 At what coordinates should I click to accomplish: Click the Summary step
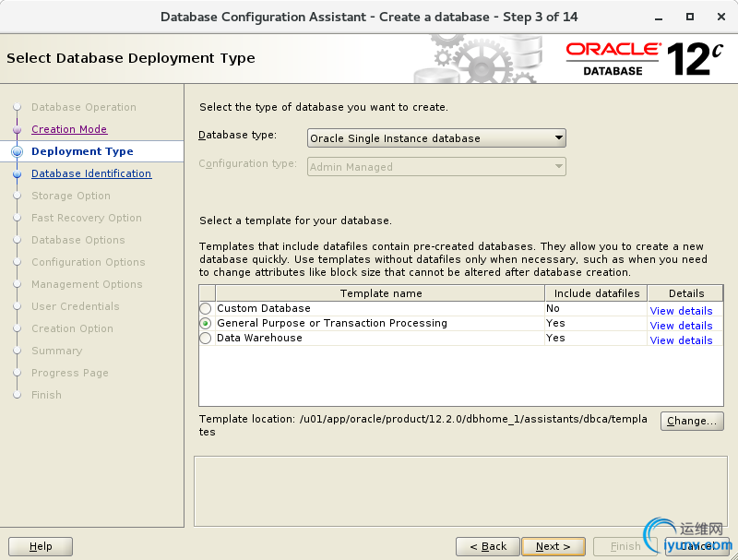tap(57, 351)
